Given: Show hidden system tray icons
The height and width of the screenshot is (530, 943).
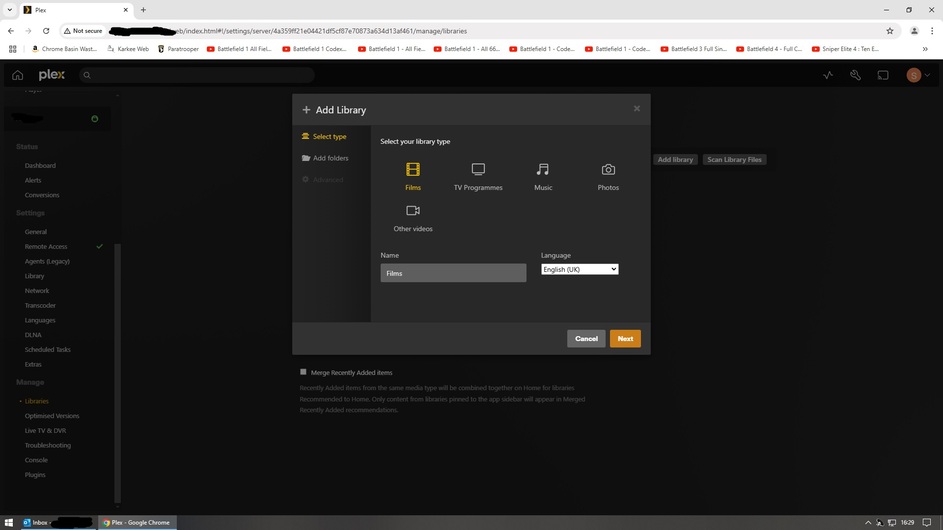Looking at the screenshot, I should (868, 522).
